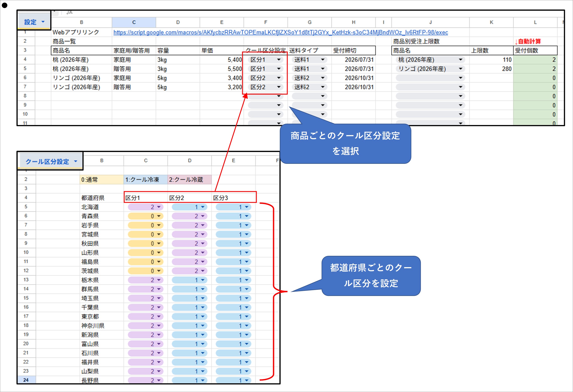
Task: Click 贈答用 cell in row 5
Action: 134,69
